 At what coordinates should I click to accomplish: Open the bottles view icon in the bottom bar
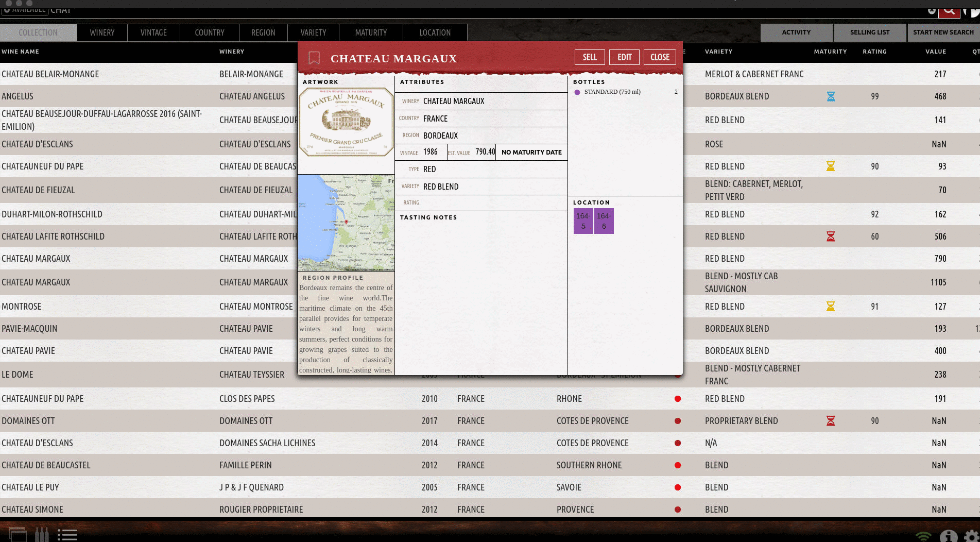pos(42,534)
